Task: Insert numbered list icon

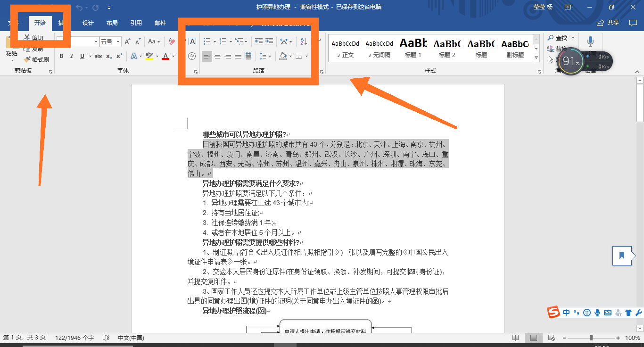Action: click(x=223, y=42)
